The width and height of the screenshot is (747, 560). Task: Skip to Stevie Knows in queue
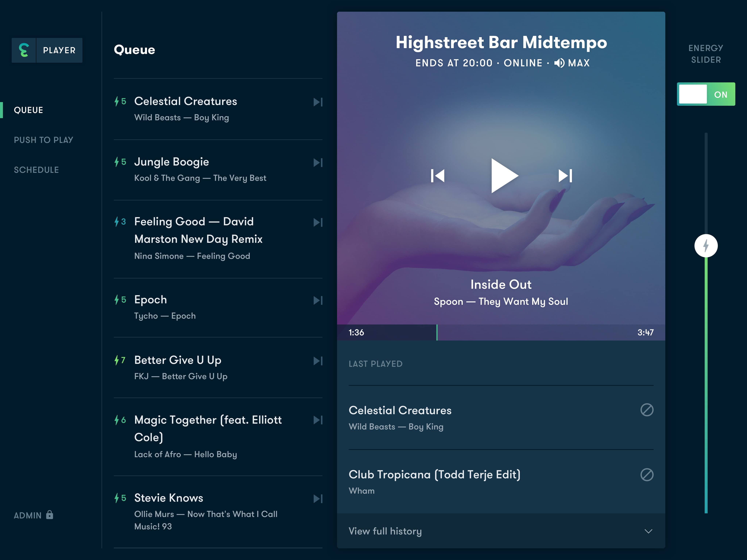[318, 499]
